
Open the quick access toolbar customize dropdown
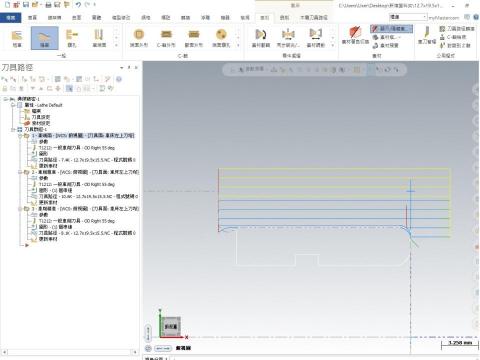click(95, 5)
